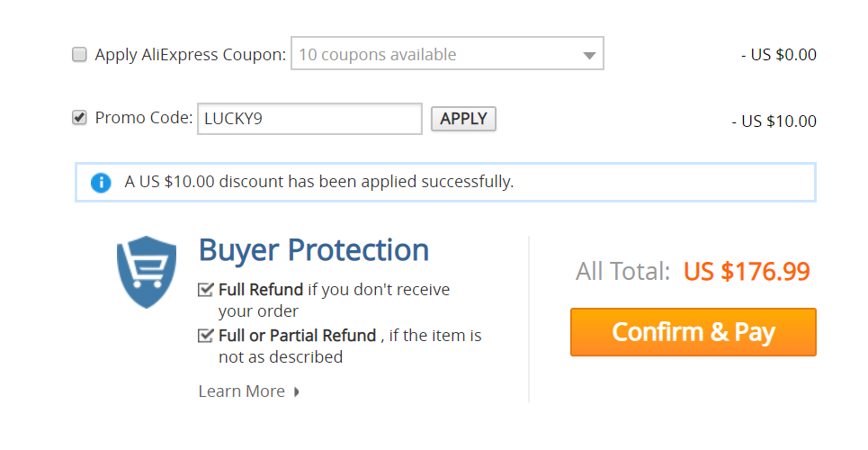
Task: Click the discount applied successfully message
Action: (319, 182)
